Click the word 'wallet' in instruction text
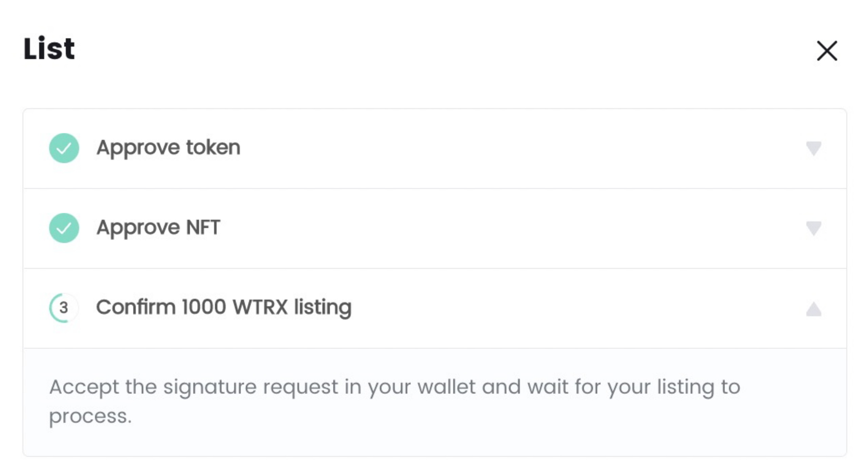 (446, 387)
